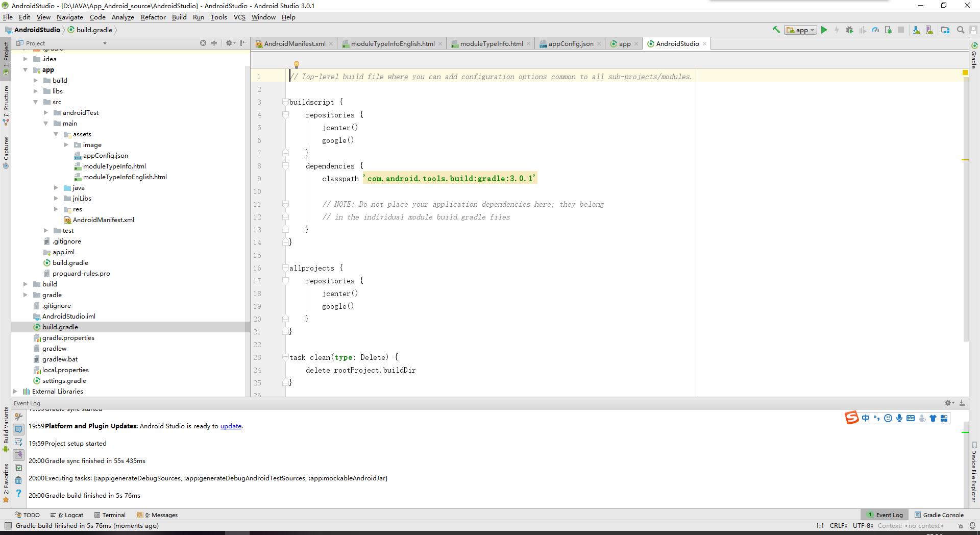Click Scroll from Source target icon

203,43
